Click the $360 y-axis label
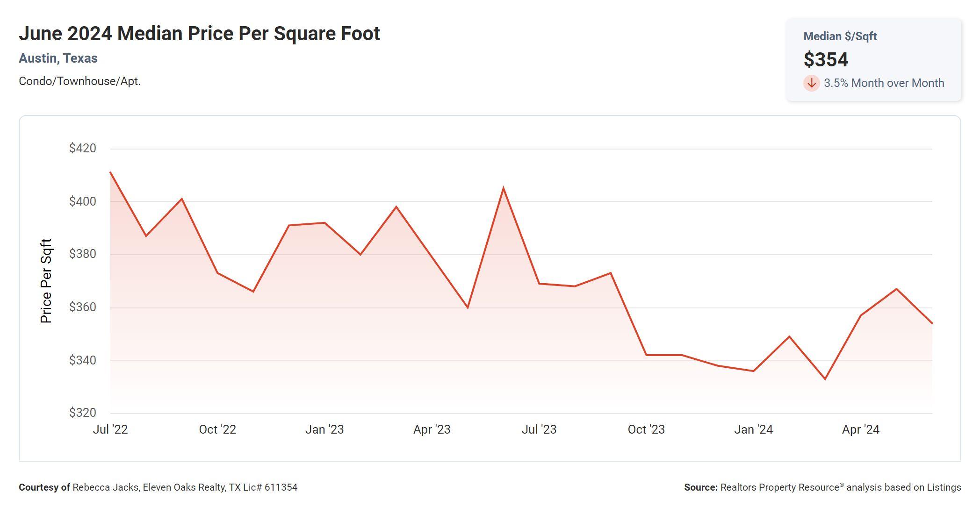The height and width of the screenshot is (514, 980). point(82,307)
